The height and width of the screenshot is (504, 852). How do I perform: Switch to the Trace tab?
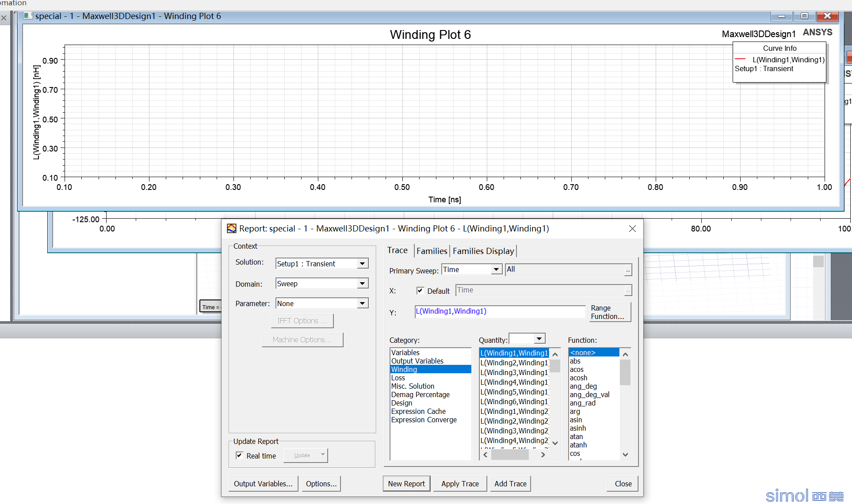(x=397, y=250)
